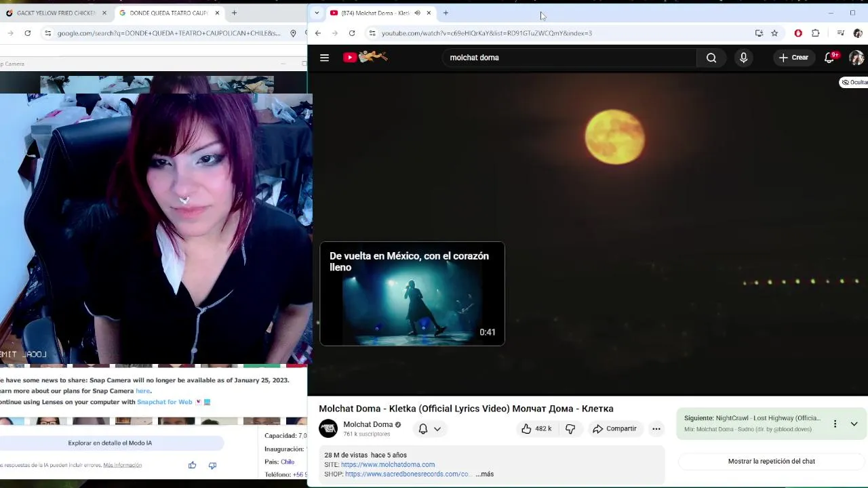Click Explorar en detalle el Modo IA
The image size is (868, 488).
tap(110, 443)
